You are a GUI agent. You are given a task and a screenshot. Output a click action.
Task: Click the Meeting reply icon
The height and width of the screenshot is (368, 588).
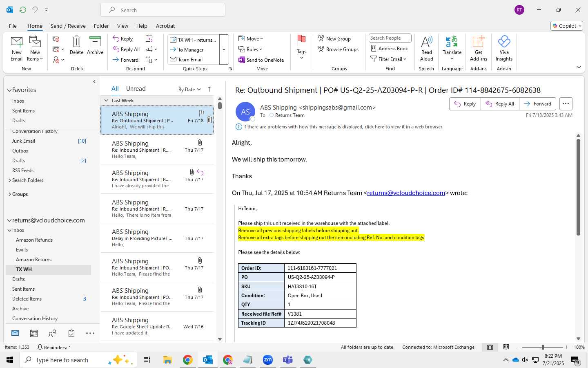pos(149,38)
